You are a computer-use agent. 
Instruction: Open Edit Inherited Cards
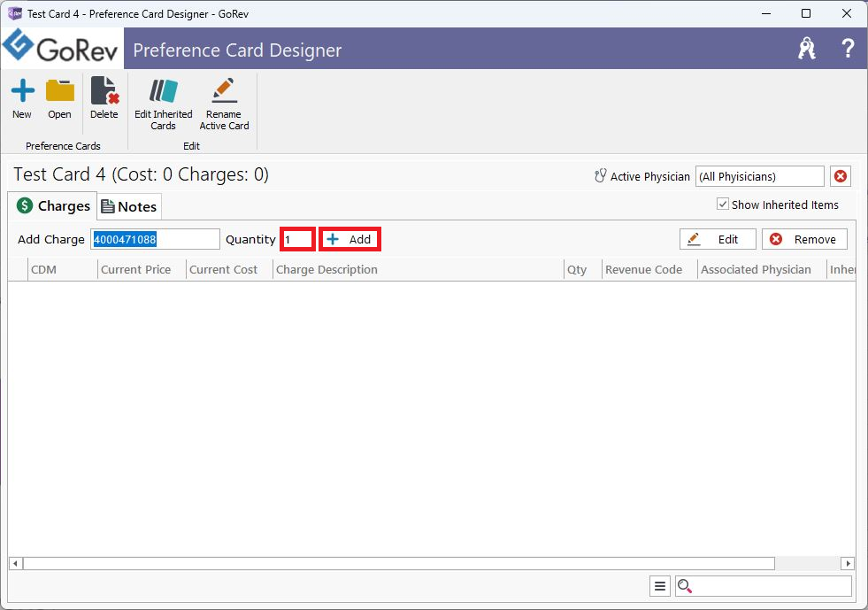[x=164, y=104]
